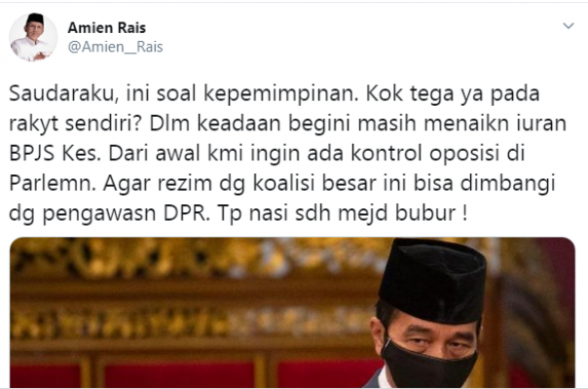Open the @Amien__Rais handle link
The image size is (588, 389).
(x=116, y=47)
